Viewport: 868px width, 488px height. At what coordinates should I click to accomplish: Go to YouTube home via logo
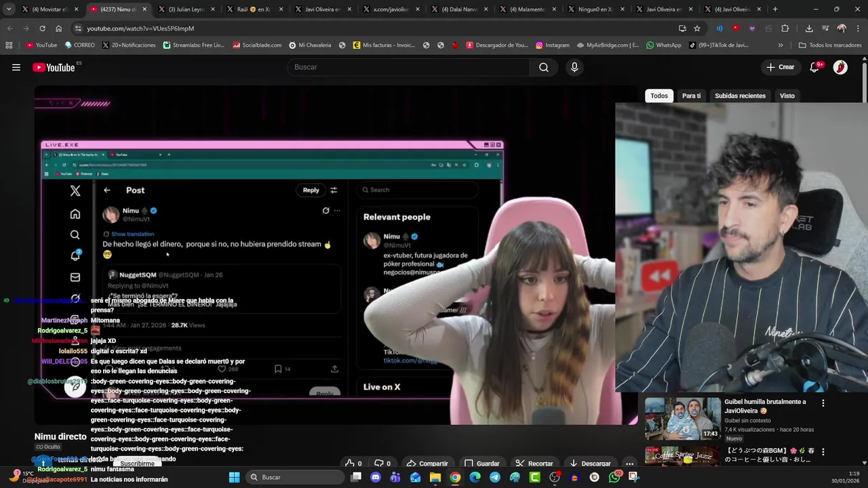pyautogui.click(x=54, y=67)
